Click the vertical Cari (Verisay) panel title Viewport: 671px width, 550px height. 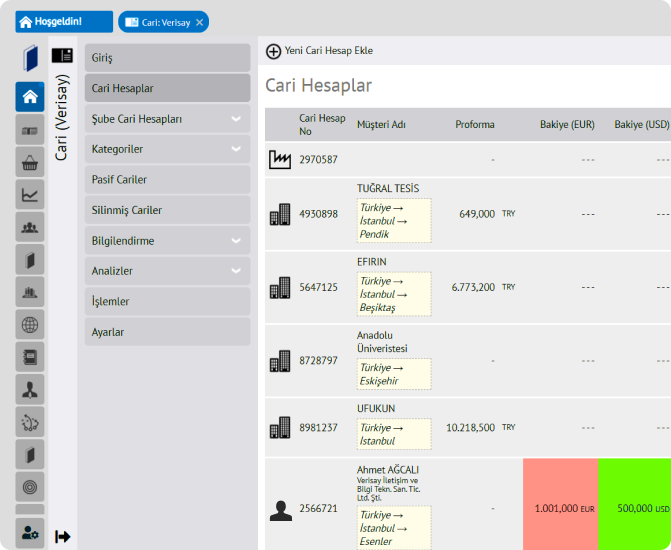tap(62, 117)
